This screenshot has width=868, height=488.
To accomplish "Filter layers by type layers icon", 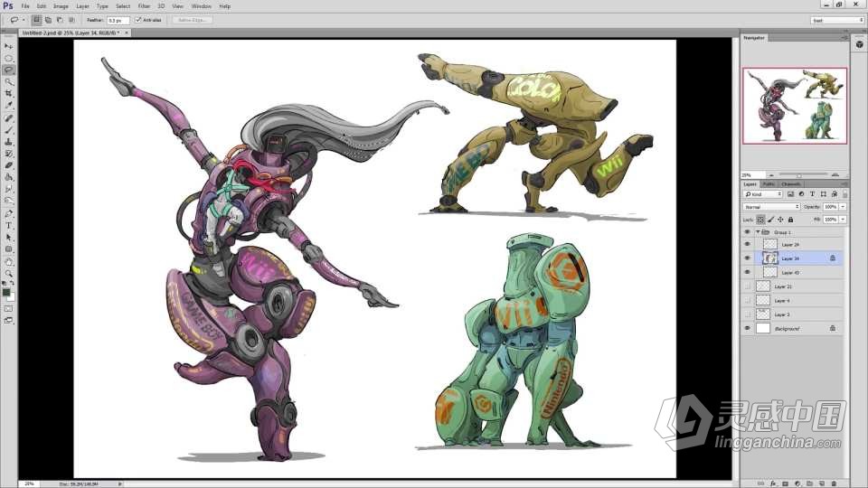I will (812, 194).
